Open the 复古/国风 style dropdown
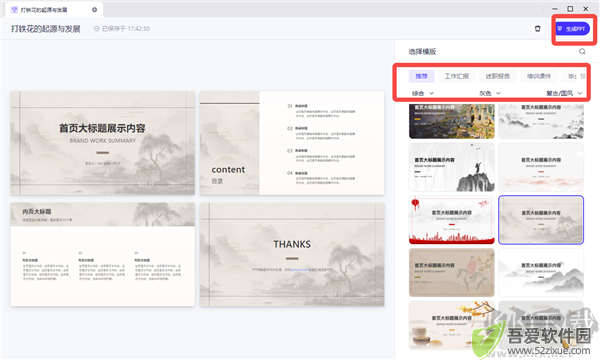Viewport: 600px width, 360px height. coord(564,93)
